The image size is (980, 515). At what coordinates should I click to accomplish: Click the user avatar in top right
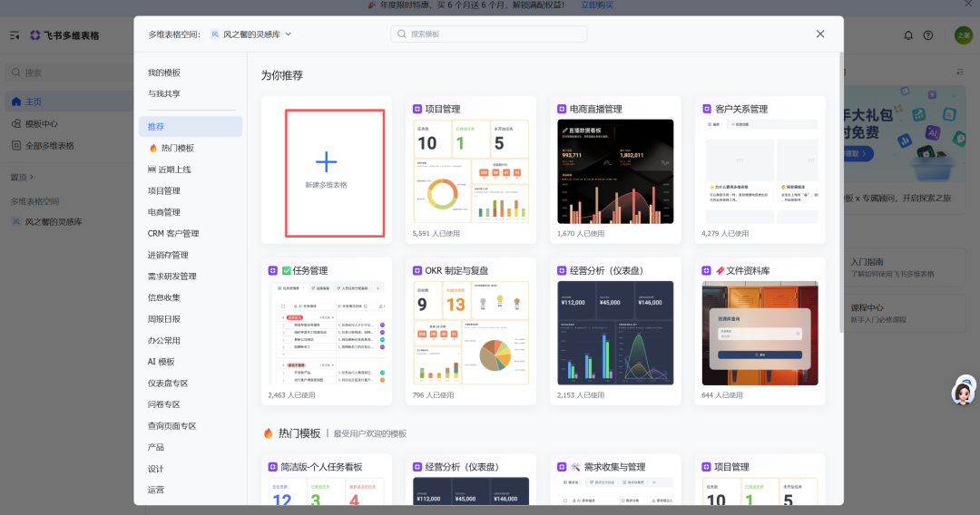tap(963, 35)
